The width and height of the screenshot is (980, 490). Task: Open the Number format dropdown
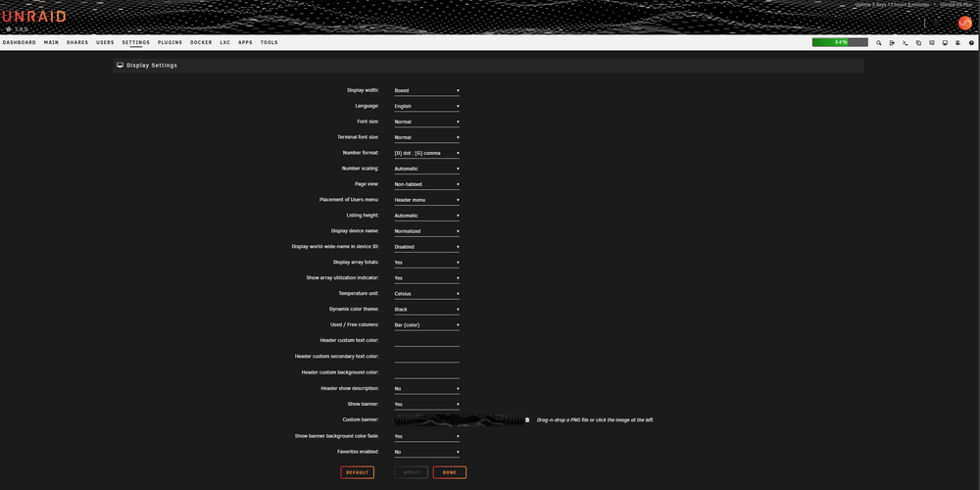pos(427,153)
